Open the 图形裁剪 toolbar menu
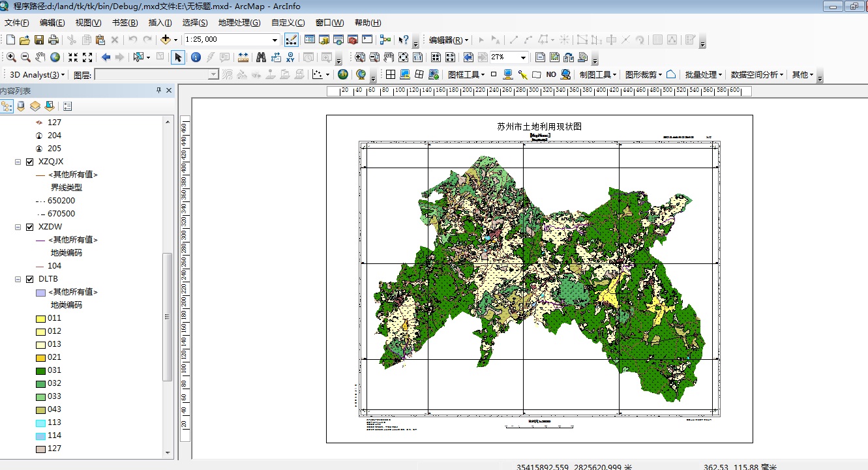 644,74
